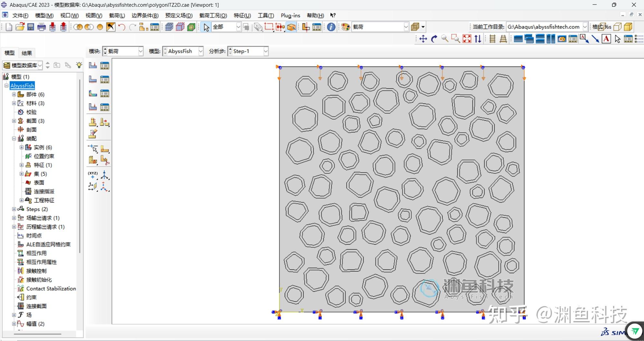
Task: Open the 模块 module dropdown
Action: tap(140, 51)
